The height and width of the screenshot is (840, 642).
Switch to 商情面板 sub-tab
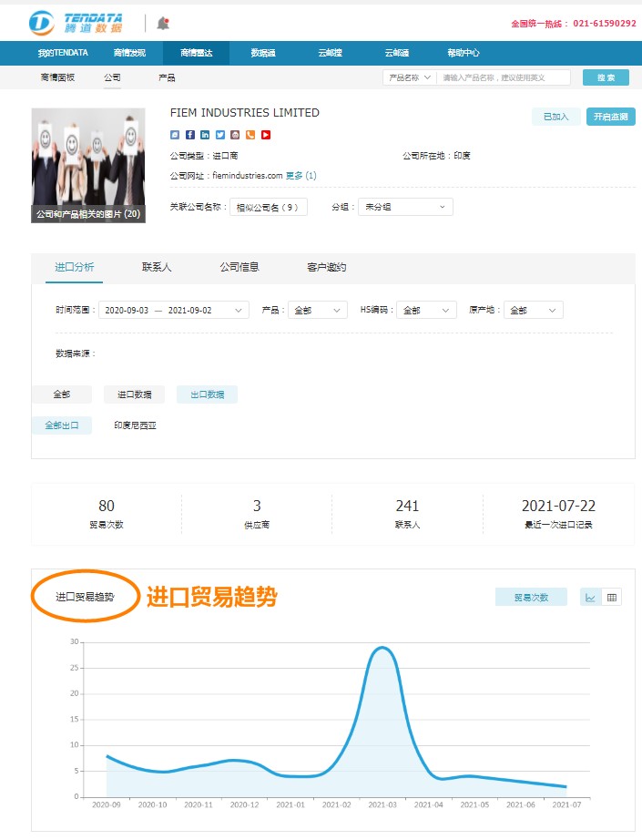58,77
